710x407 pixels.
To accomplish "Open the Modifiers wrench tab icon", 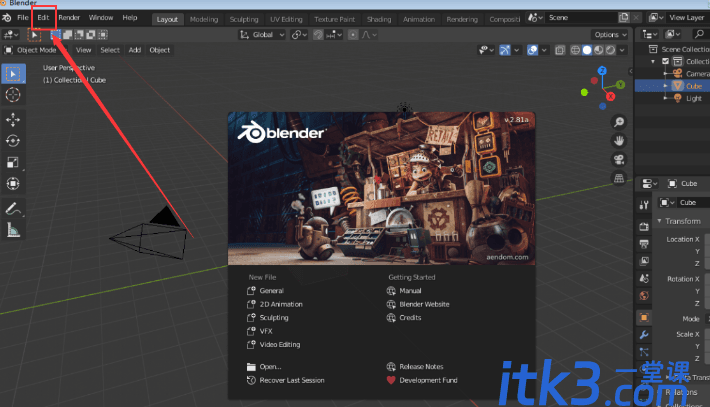I will [644, 335].
